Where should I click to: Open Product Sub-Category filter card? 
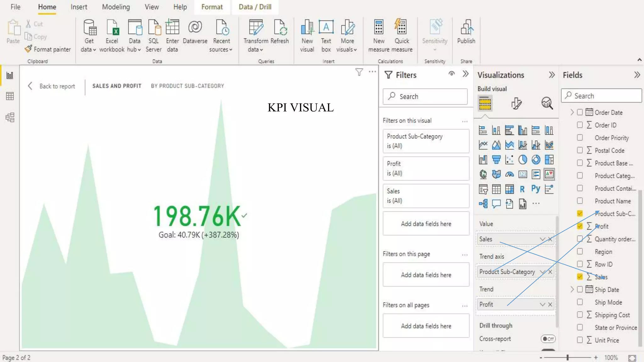pos(426,141)
